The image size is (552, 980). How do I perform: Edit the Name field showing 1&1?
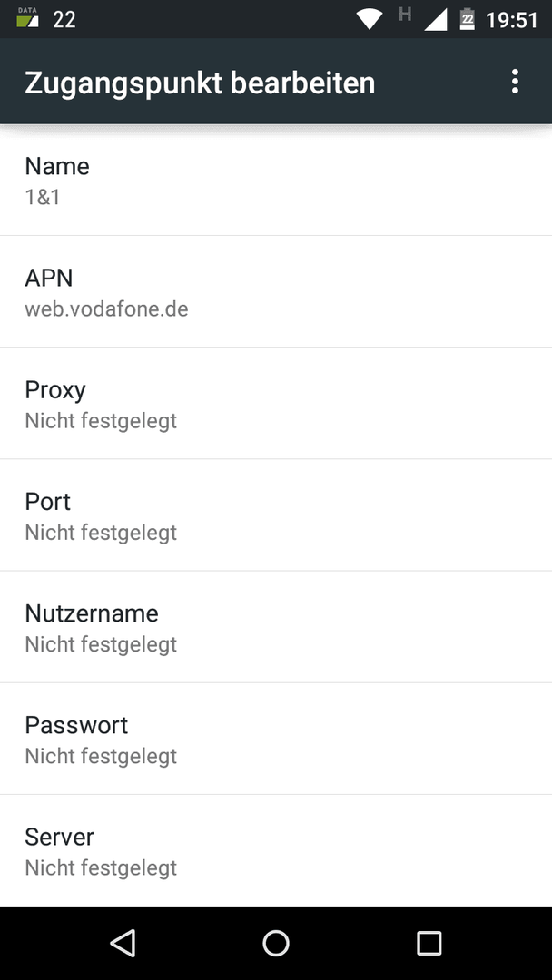pyautogui.click(x=276, y=180)
